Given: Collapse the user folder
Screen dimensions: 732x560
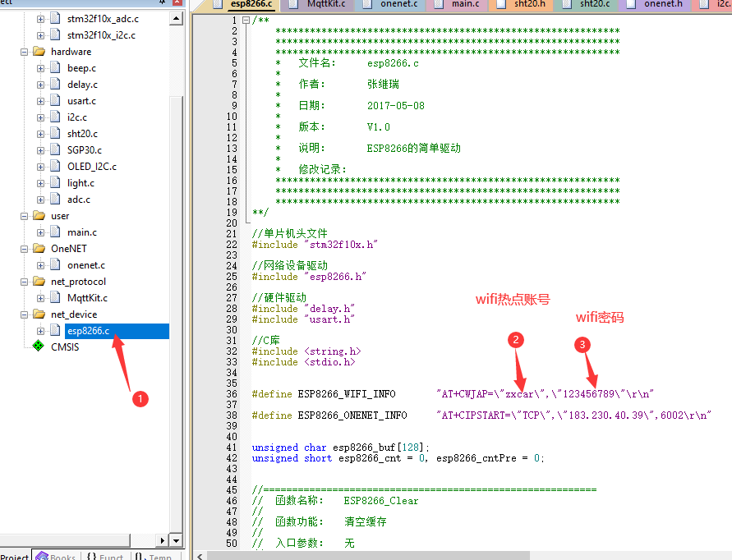Looking at the screenshot, I should pyautogui.click(x=25, y=216).
